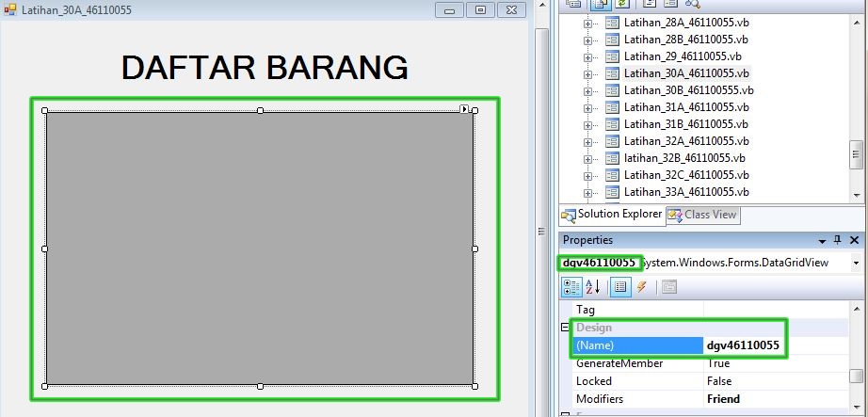868x417 pixels.
Task: Click the Solution Explorer scrollbar thumb
Action: tap(857, 155)
